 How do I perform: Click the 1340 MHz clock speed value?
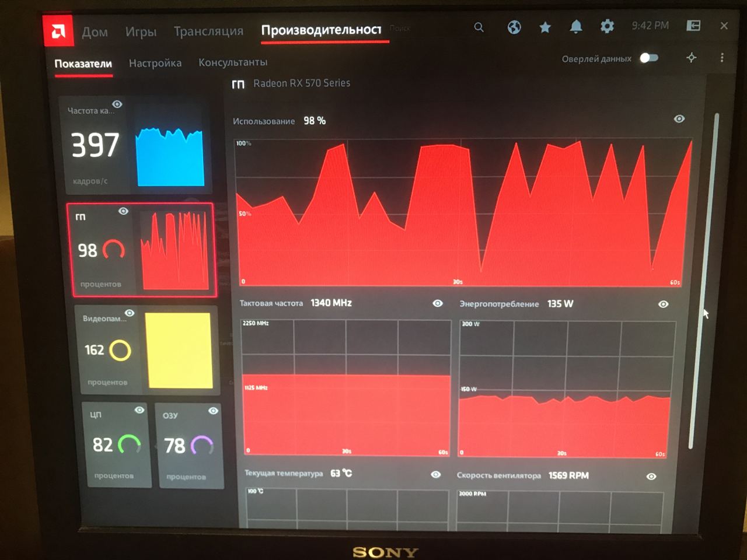pos(331,303)
